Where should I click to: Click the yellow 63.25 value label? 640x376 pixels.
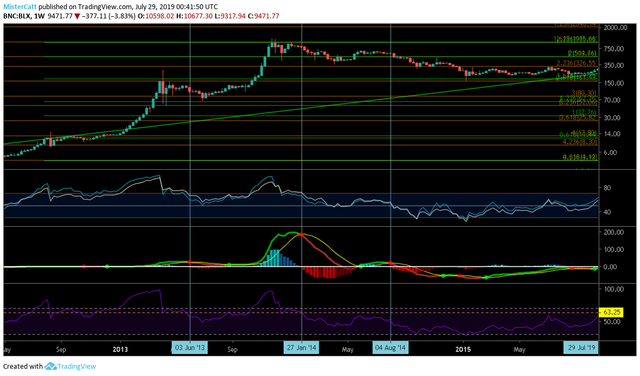point(611,312)
